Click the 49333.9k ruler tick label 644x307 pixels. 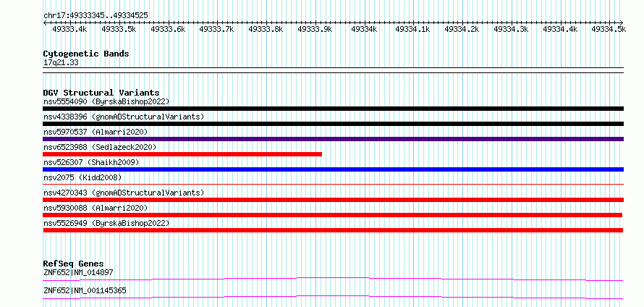(315, 29)
